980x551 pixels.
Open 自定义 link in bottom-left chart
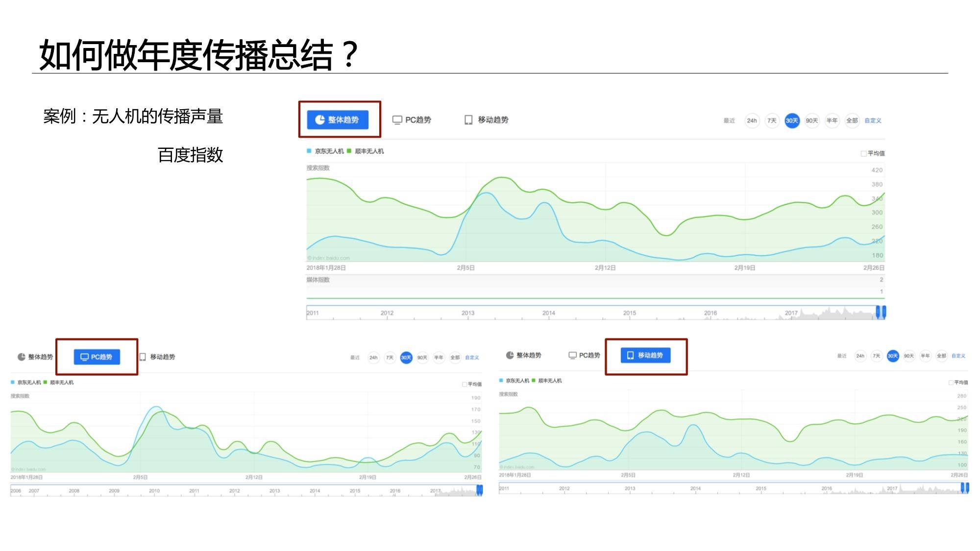(x=472, y=358)
